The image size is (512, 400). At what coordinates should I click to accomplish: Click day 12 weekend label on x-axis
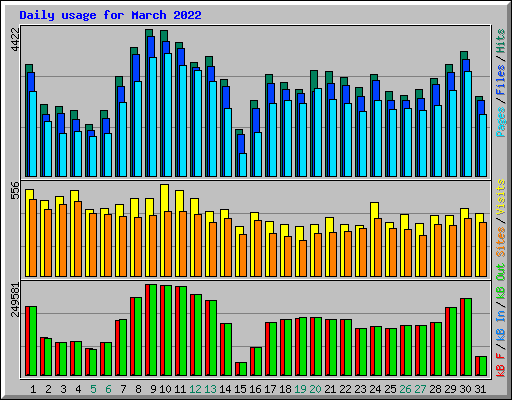195,389
